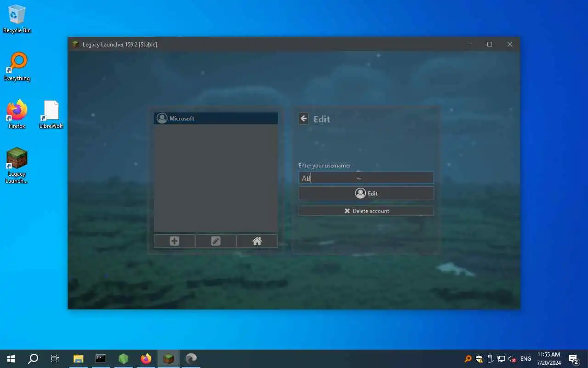Open the Recycle Bin desktop icon

tap(17, 19)
